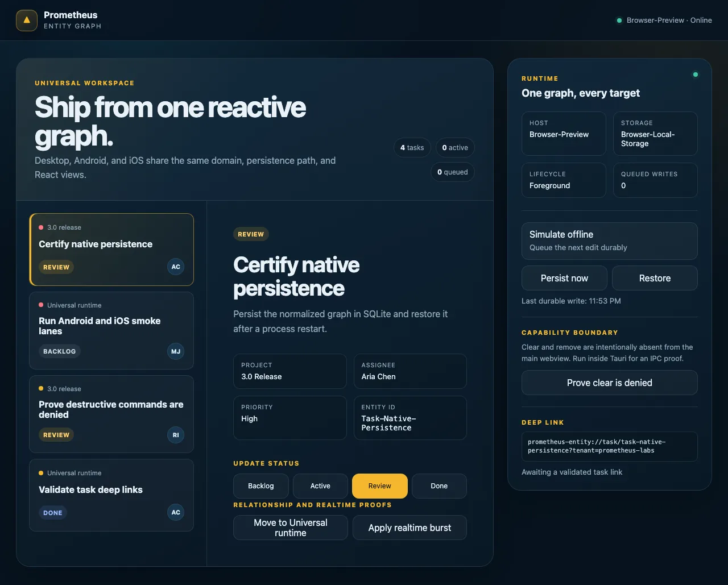Click the 0 queued counter pill
The height and width of the screenshot is (585, 728).
coord(453,172)
